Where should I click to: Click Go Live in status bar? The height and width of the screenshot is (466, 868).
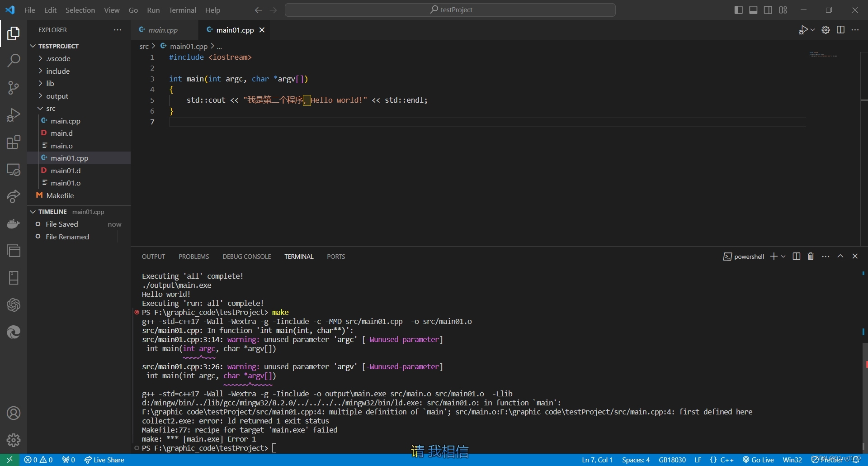758,460
